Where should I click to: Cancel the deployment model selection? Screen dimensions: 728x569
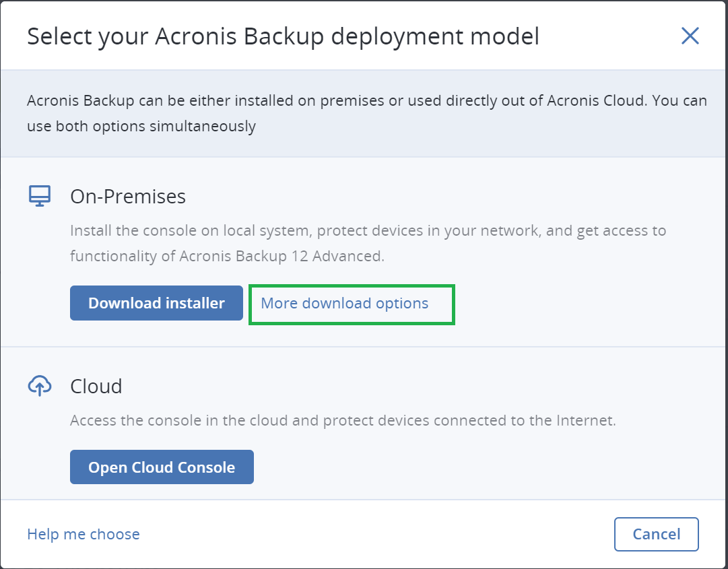pos(656,534)
